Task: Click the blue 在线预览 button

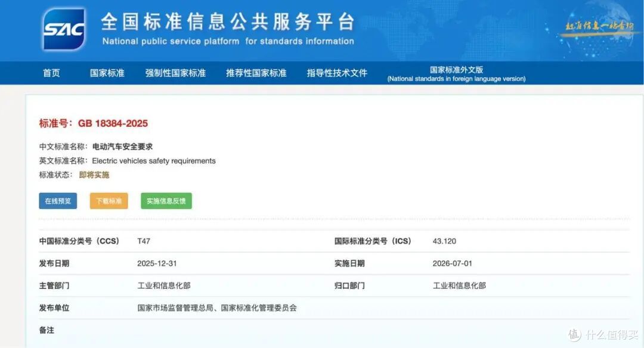Action: coord(58,201)
